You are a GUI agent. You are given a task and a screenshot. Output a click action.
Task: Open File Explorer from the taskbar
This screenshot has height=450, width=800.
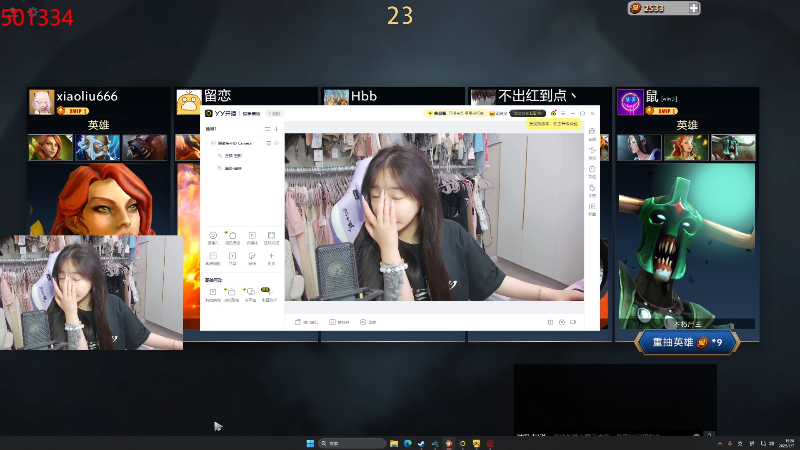(x=394, y=443)
